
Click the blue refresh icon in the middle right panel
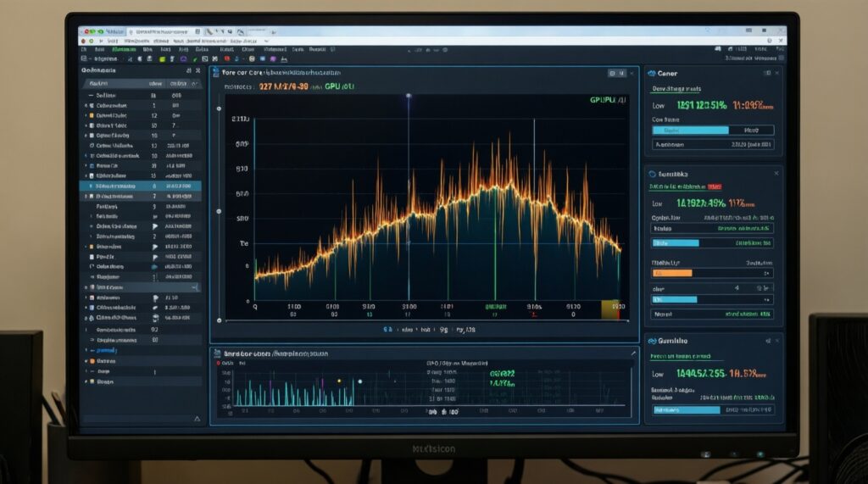click(x=651, y=173)
